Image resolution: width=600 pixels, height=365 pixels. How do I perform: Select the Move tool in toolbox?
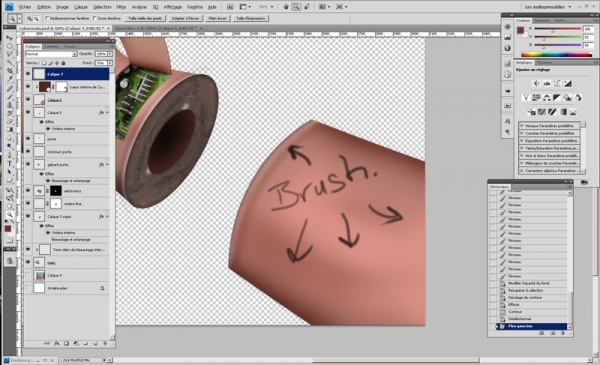(10, 38)
